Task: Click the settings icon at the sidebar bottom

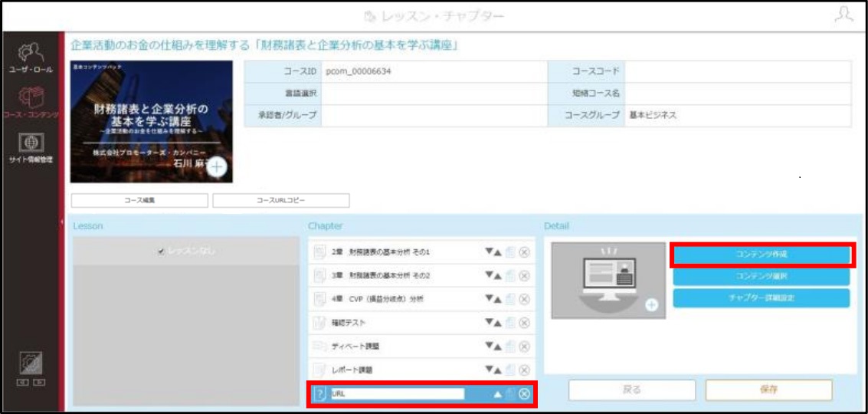Action: pos(31,363)
